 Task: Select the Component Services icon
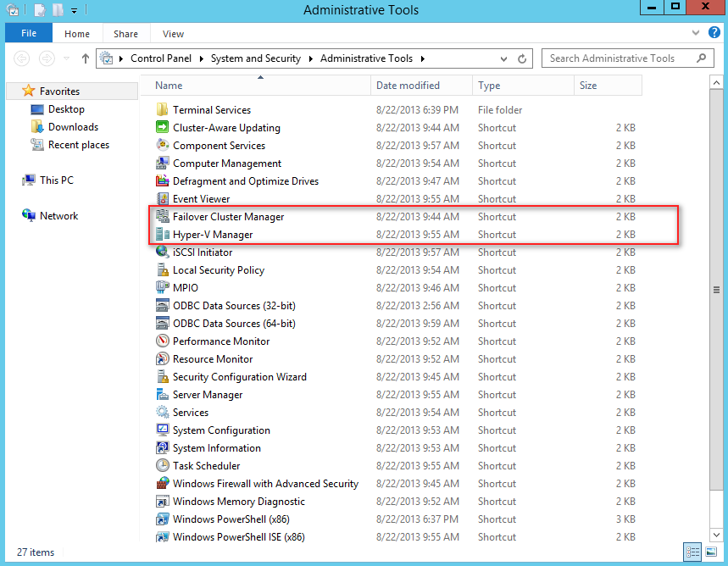[x=162, y=146]
